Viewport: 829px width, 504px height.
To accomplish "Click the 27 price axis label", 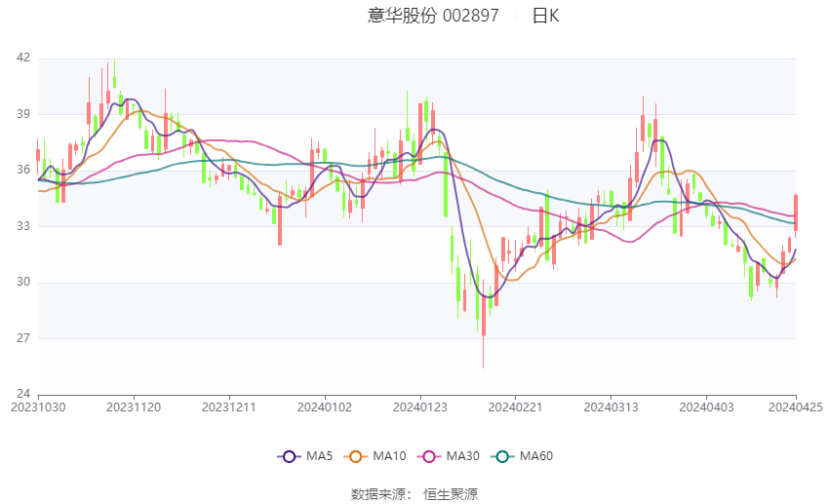I will pyautogui.click(x=23, y=338).
